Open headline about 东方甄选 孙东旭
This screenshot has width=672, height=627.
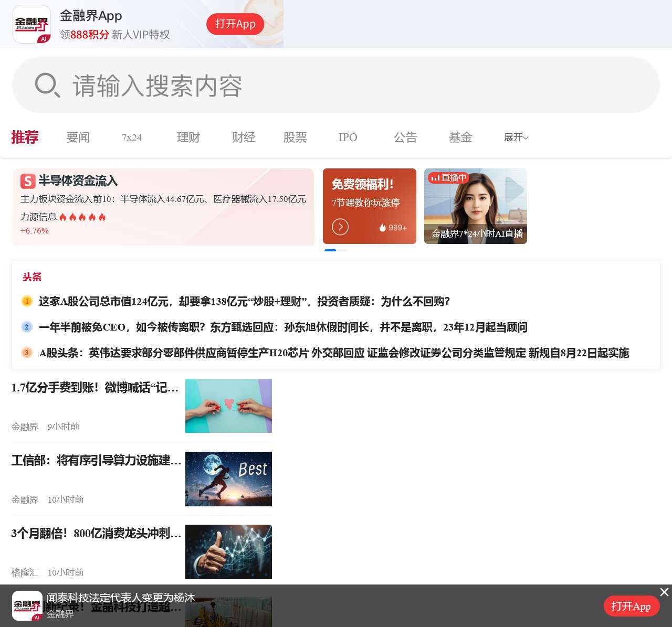tap(283, 327)
